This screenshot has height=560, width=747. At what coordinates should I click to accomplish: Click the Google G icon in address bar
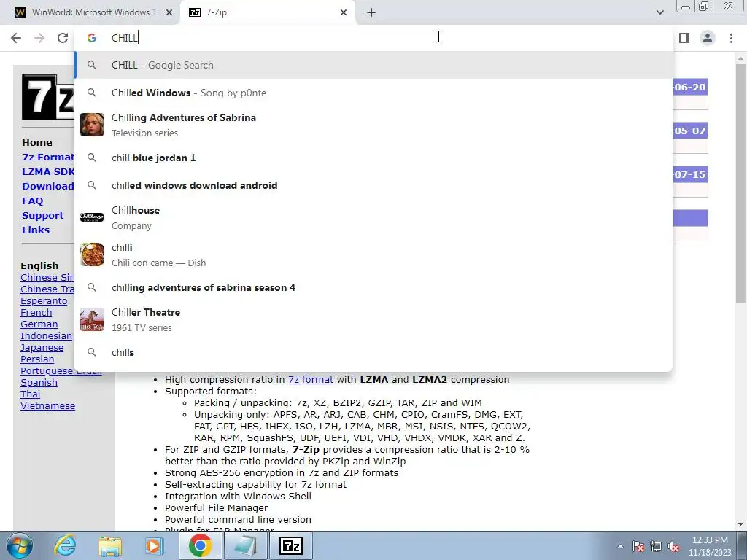pos(92,38)
